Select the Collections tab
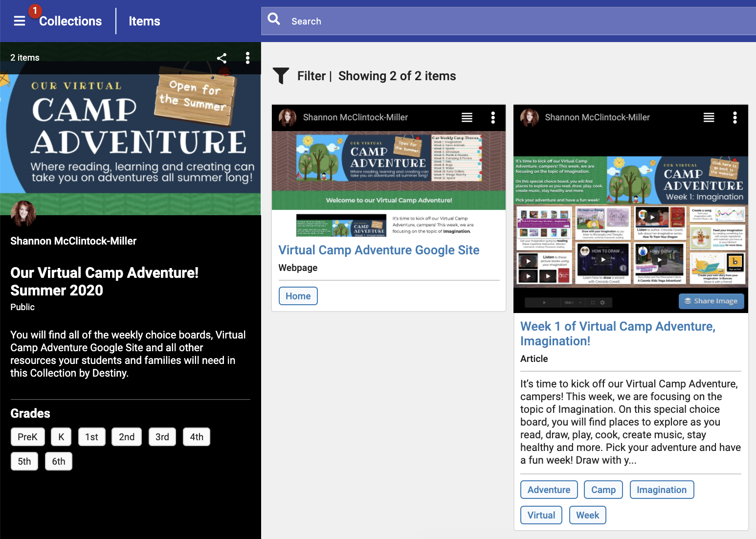This screenshot has height=539, width=756. tap(70, 21)
